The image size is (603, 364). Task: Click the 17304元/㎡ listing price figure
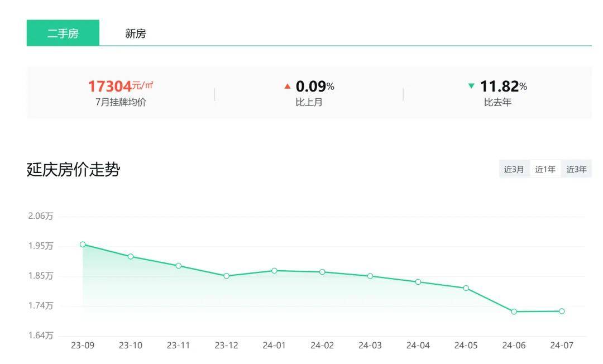120,86
